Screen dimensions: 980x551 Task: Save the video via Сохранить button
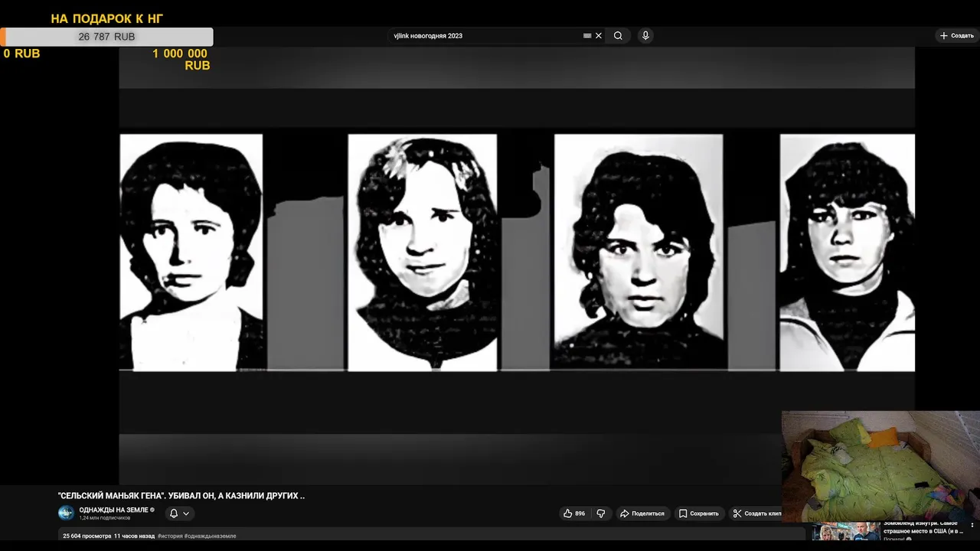pos(699,514)
